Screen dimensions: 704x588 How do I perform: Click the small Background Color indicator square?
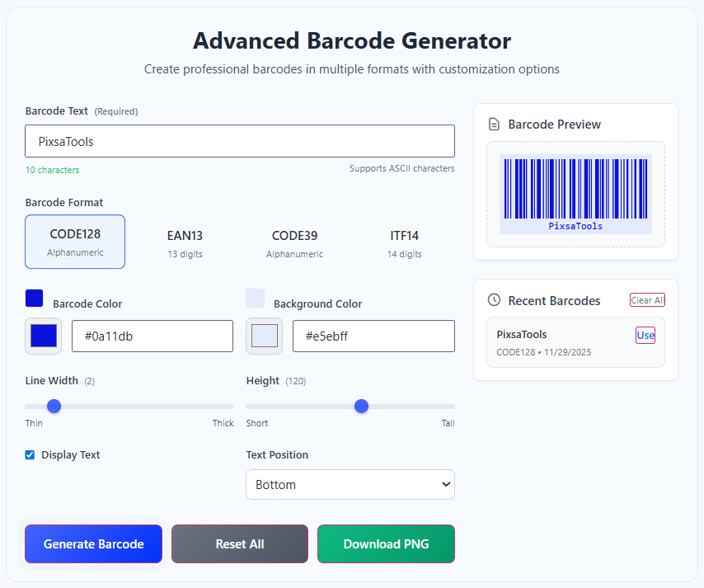pyautogui.click(x=255, y=299)
